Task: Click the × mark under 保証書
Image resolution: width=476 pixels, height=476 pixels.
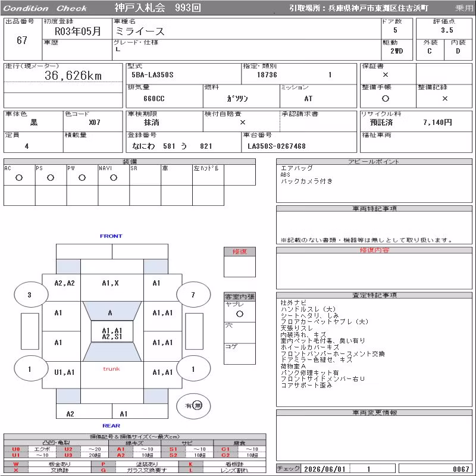Action: (385, 75)
